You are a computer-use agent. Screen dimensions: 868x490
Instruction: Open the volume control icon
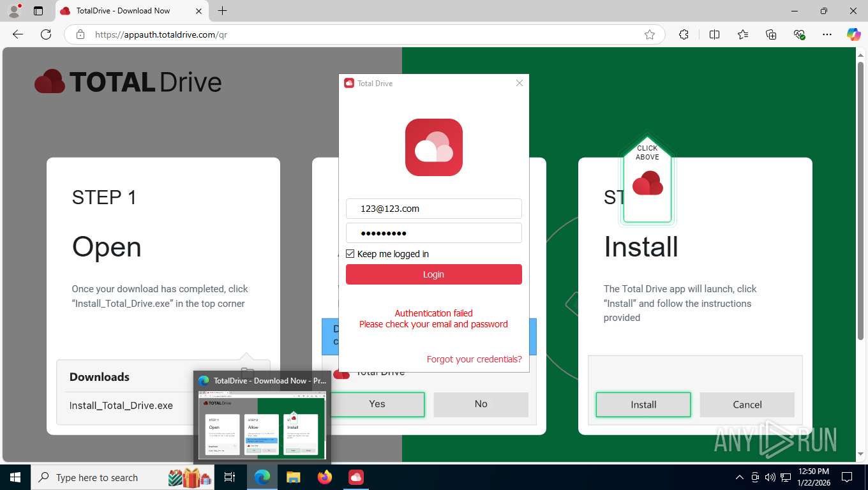point(770,477)
